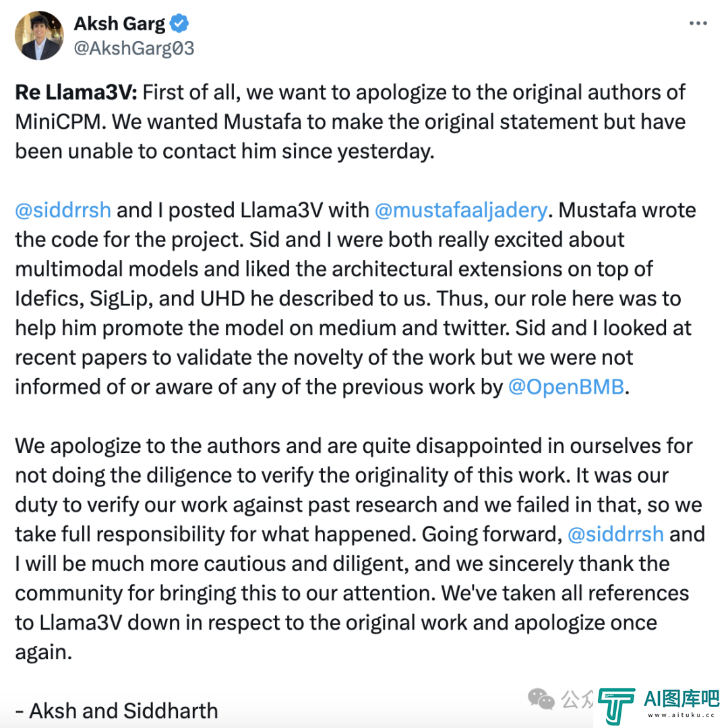728x728 pixels.
Task: Click @siddrrsh mention after Going forward
Action: click(615, 535)
